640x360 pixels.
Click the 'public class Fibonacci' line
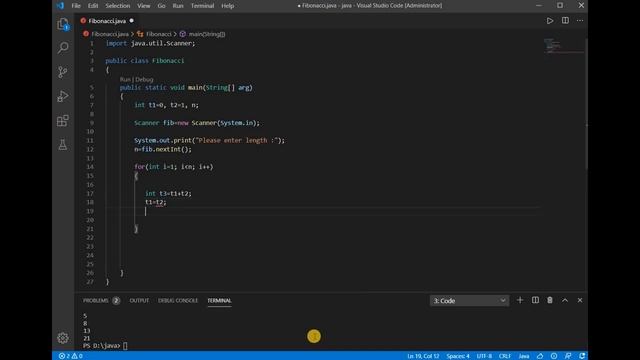click(x=145, y=61)
